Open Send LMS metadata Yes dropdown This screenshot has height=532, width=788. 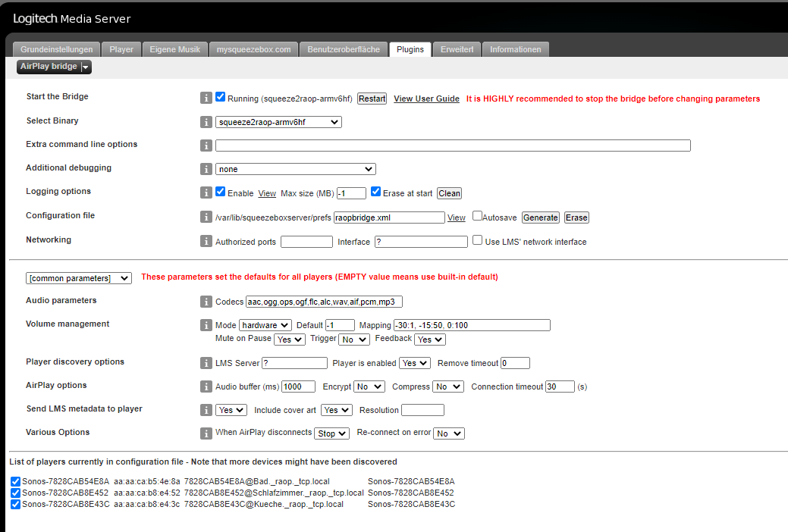231,411
